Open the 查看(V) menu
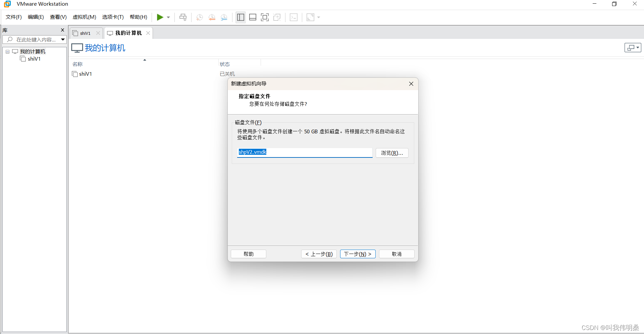 pos(58,17)
